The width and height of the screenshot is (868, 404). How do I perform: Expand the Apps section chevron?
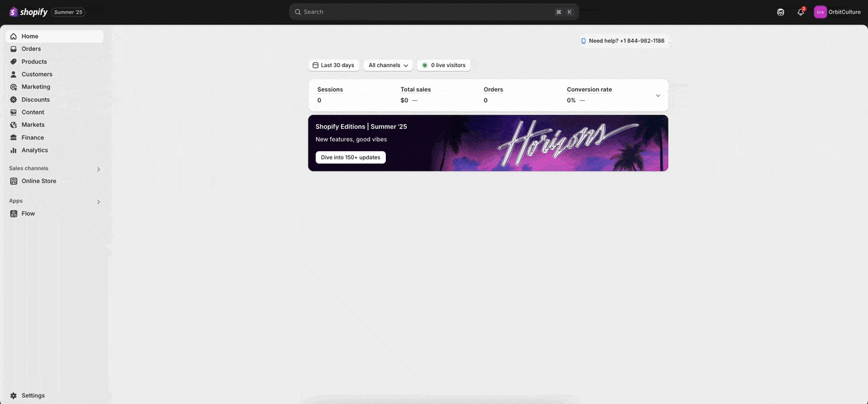98,202
